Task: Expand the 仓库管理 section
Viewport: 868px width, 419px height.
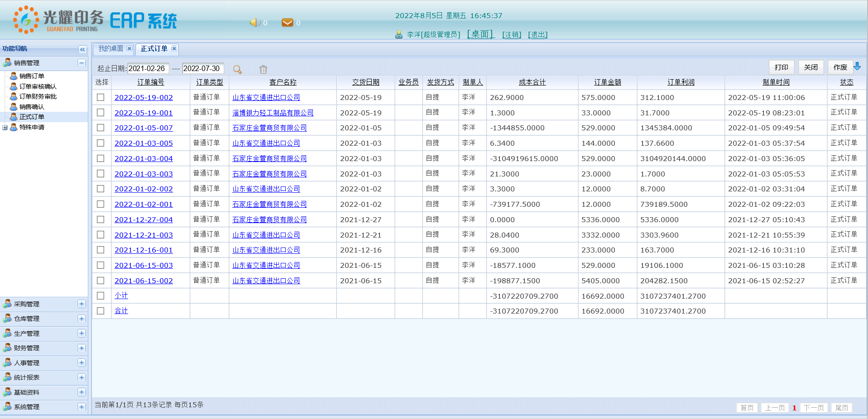Action: coord(82,319)
